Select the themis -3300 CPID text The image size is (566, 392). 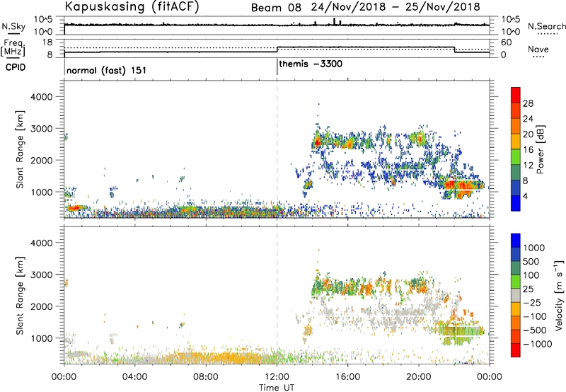point(311,64)
